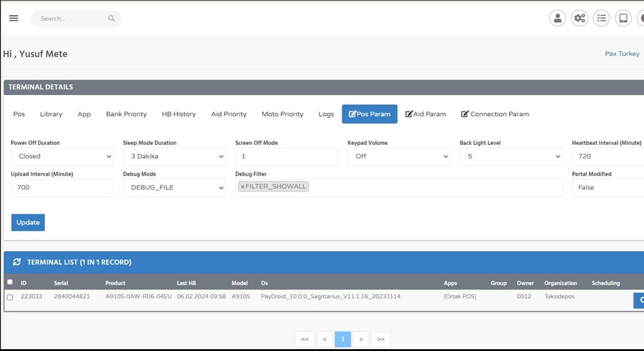Click the tablet device icon
Viewport: 644px width, 351px height.
[x=623, y=18]
